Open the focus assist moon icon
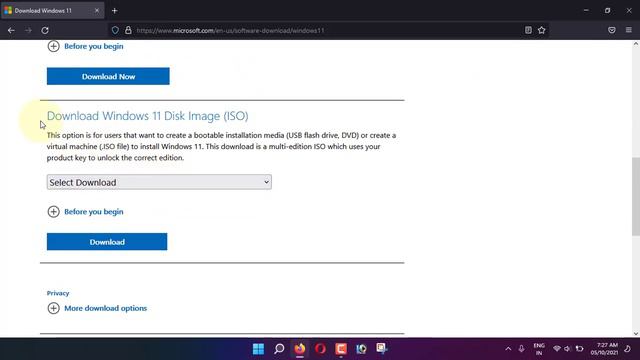Screen dimensions: 640x360 point(627,349)
